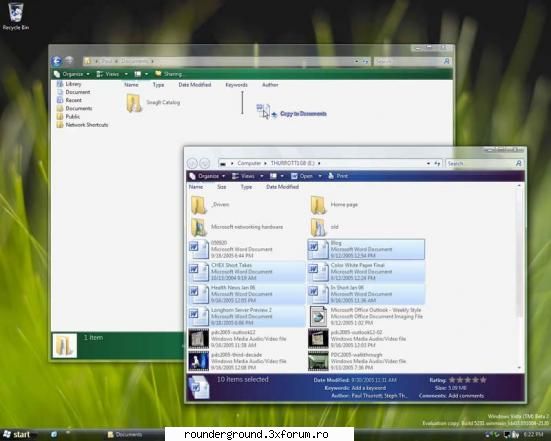
Task: Open Views menu in Documents window
Action: pyautogui.click(x=112, y=74)
